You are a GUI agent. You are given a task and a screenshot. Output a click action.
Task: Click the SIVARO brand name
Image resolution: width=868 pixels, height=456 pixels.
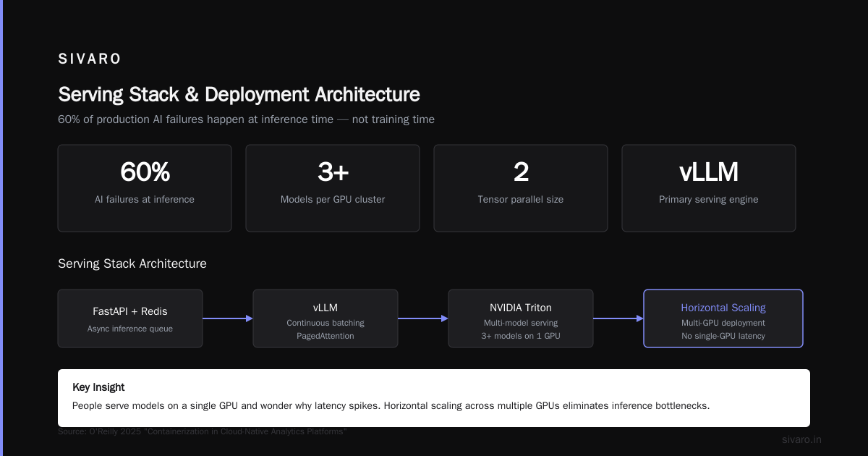pyautogui.click(x=90, y=59)
